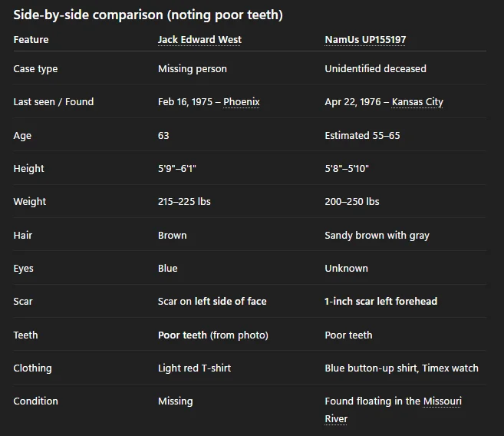Select the Light red T-shirt cell
The height and width of the screenshot is (436, 504).
tap(194, 368)
